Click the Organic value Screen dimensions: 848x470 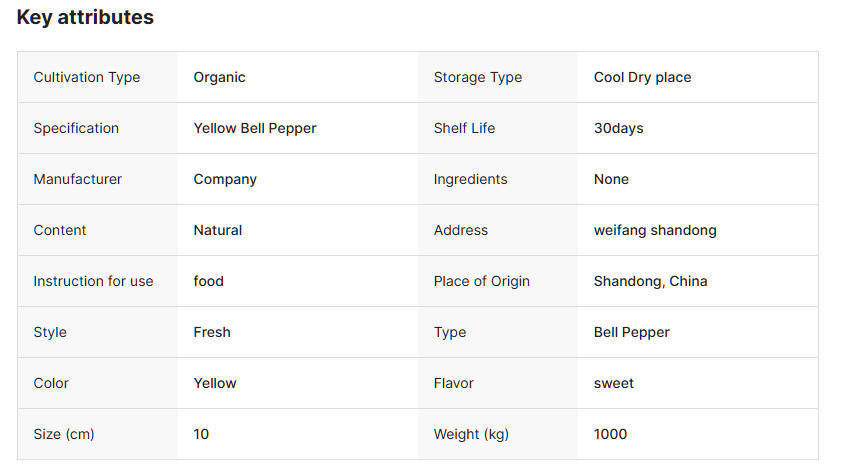pyautogui.click(x=219, y=77)
